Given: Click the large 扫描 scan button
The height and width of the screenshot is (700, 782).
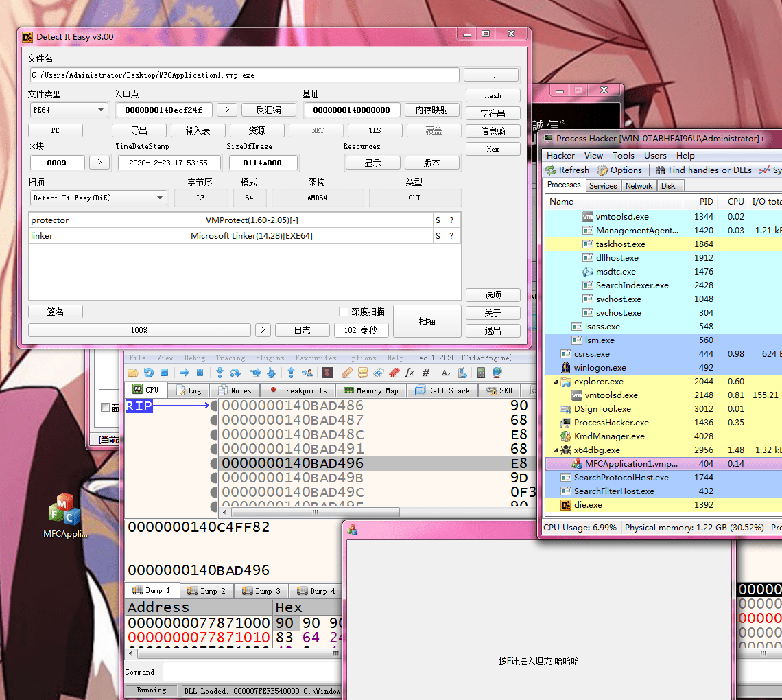Looking at the screenshot, I should coord(427,321).
